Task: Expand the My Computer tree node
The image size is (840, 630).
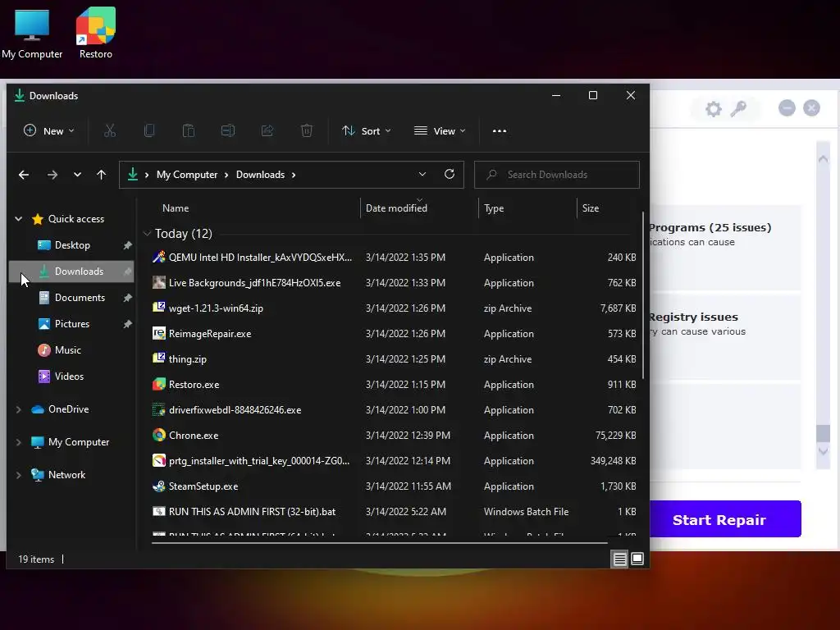Action: 19,442
